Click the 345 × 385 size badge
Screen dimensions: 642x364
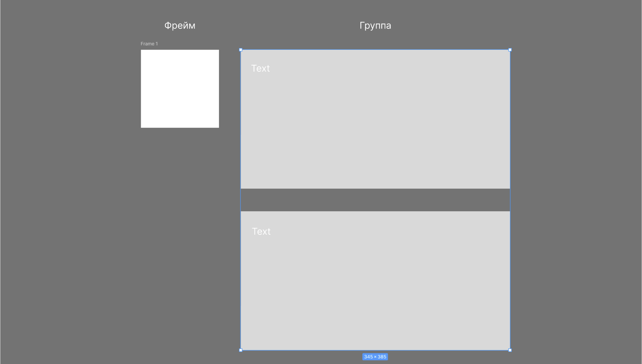[x=375, y=357]
